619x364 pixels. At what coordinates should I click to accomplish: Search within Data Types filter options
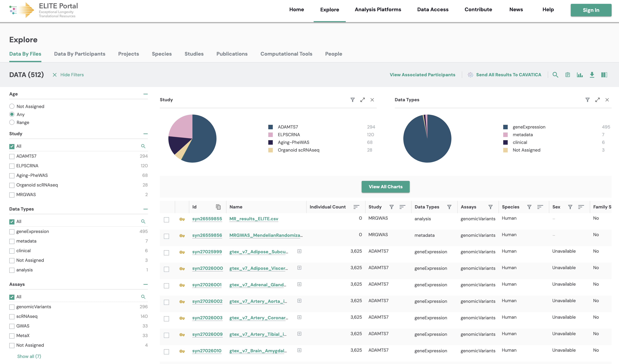click(x=143, y=221)
